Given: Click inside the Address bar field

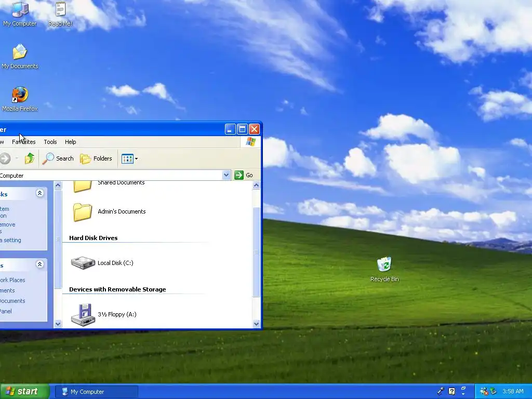Looking at the screenshot, I should pyautogui.click(x=111, y=176).
